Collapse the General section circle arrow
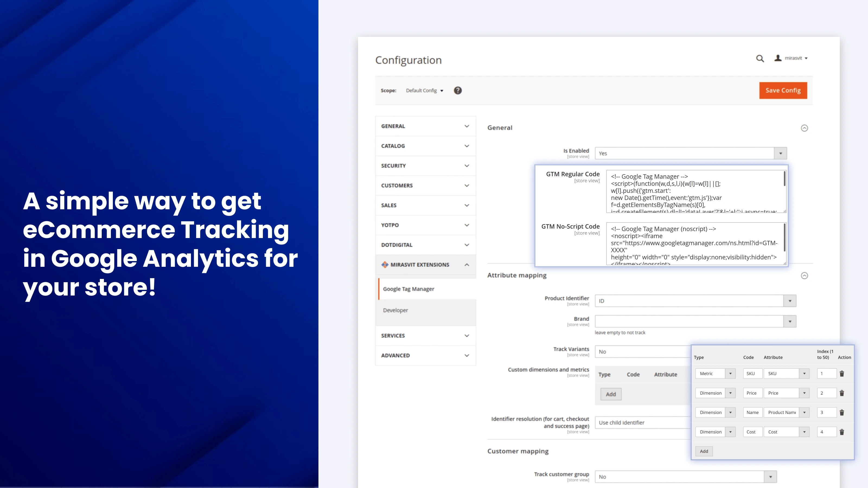Screen dimensions: 868x488 [804, 128]
